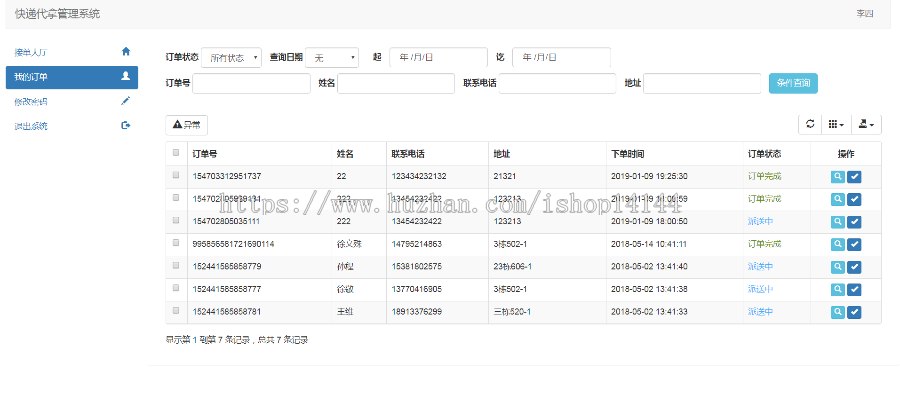900x402 pixels.
Task: Check the row for order 154702805035111
Action: pyautogui.click(x=176, y=221)
